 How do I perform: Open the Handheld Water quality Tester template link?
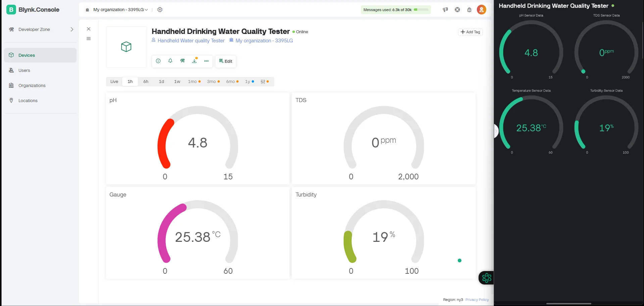[x=191, y=41]
